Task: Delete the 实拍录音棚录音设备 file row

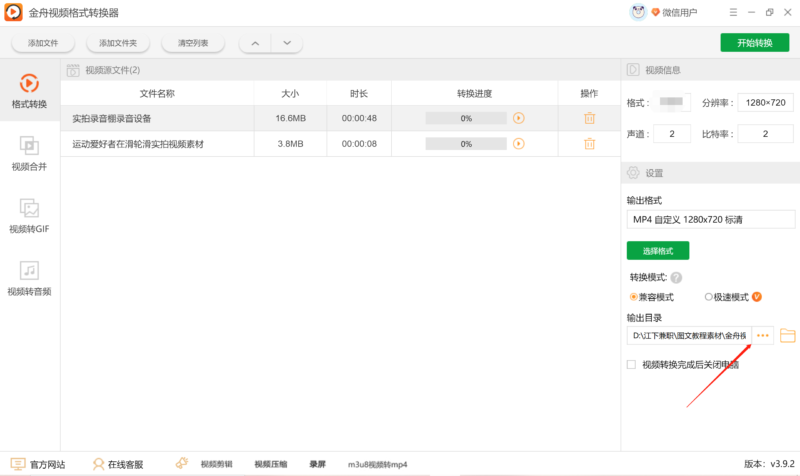Action: pos(589,118)
